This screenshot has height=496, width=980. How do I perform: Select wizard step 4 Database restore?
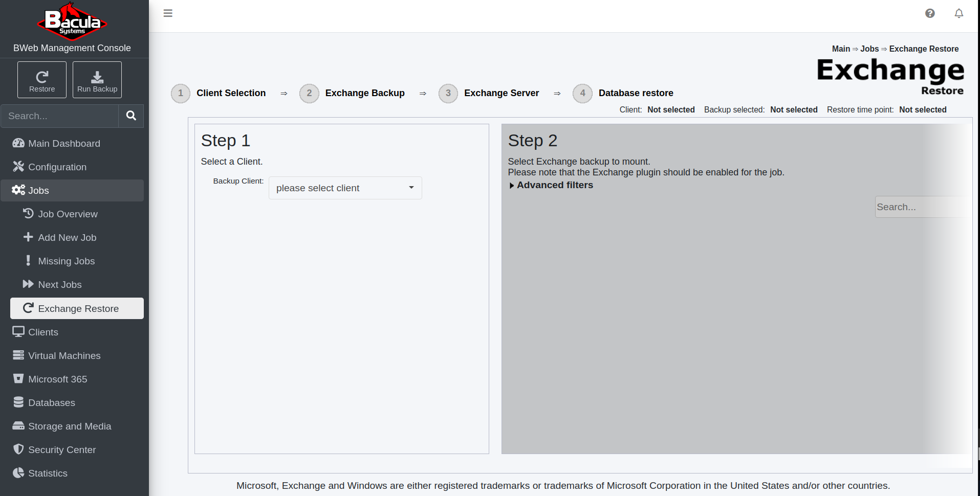click(x=623, y=93)
